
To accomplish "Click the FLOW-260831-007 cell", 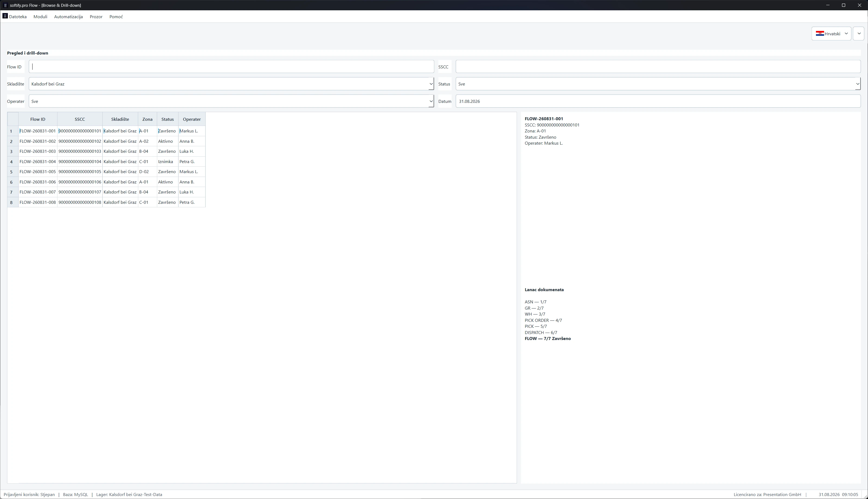I will 38,192.
